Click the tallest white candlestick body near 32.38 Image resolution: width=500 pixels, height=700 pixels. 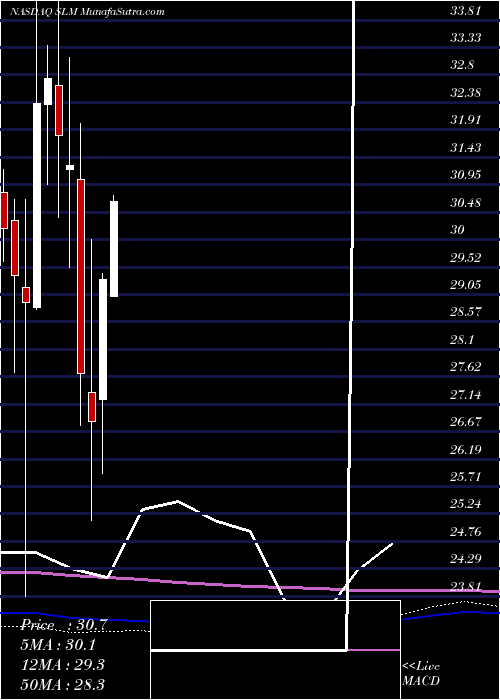coord(37,205)
